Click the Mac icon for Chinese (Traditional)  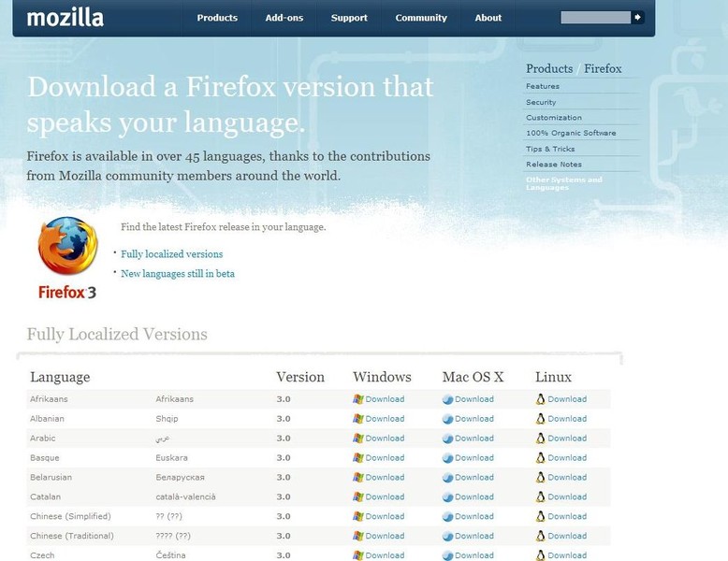click(447, 536)
